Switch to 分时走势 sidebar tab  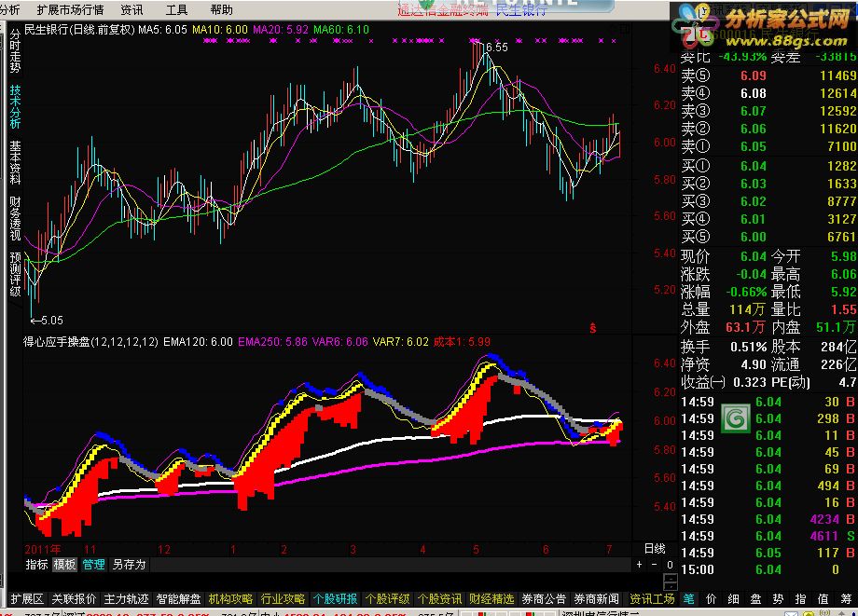[x=15, y=52]
